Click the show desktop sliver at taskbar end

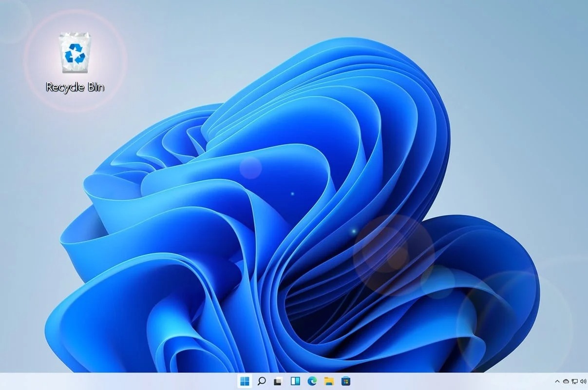pos(587,381)
